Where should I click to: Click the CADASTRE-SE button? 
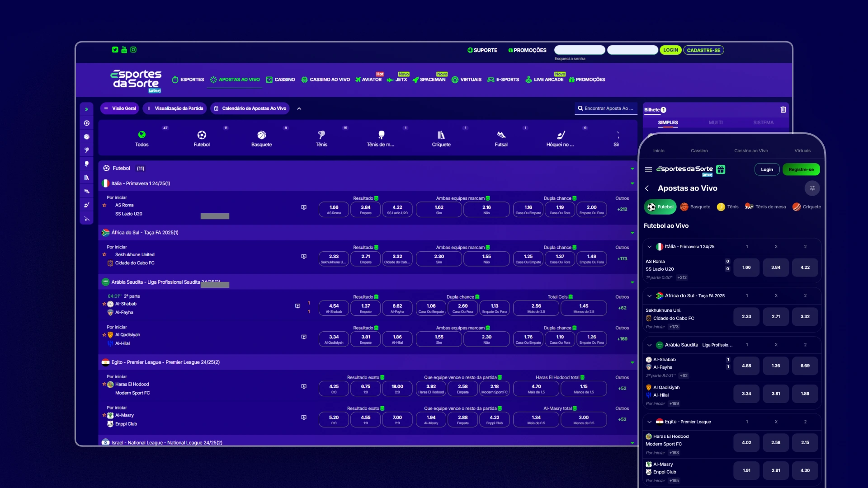(703, 50)
